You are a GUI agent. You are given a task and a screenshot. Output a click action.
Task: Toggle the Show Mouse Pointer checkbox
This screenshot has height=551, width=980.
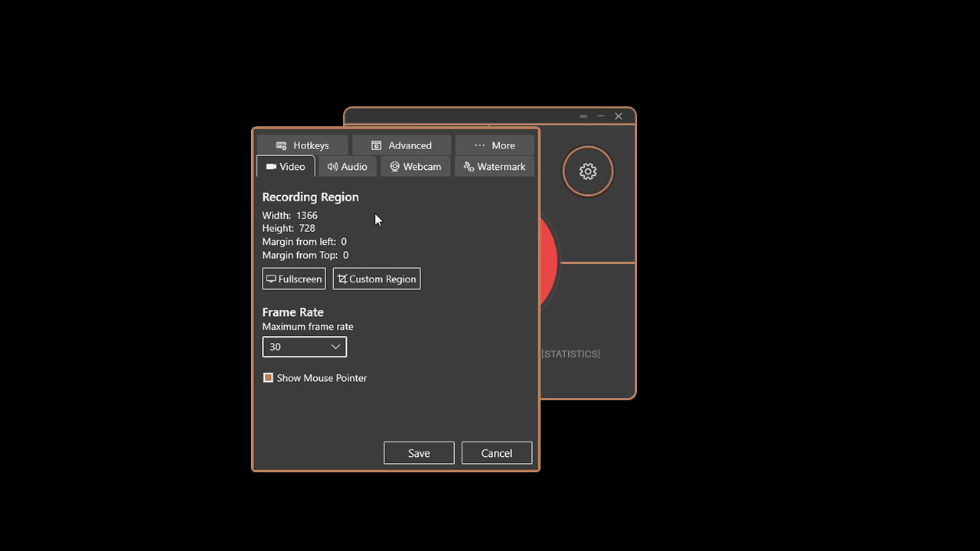pyautogui.click(x=268, y=378)
